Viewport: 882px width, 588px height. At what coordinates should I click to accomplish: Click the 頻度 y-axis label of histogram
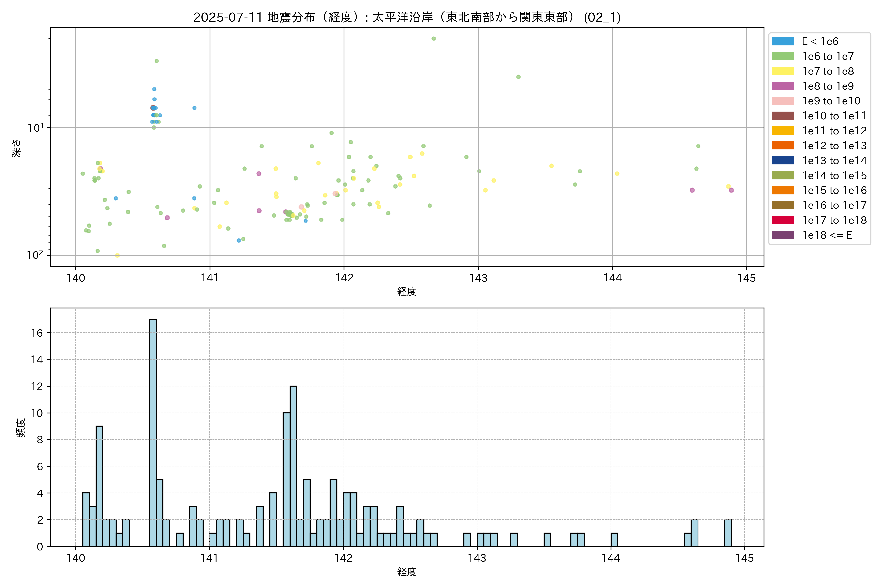(21, 428)
